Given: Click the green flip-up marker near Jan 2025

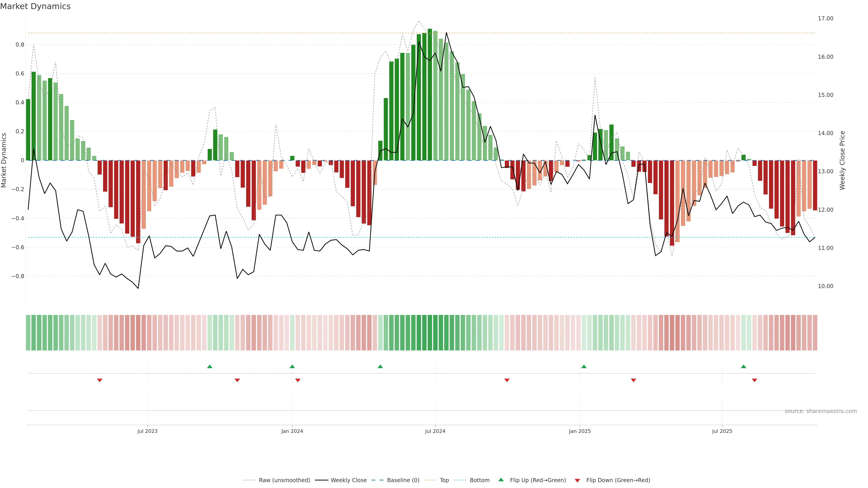Looking at the screenshot, I should [x=584, y=366].
